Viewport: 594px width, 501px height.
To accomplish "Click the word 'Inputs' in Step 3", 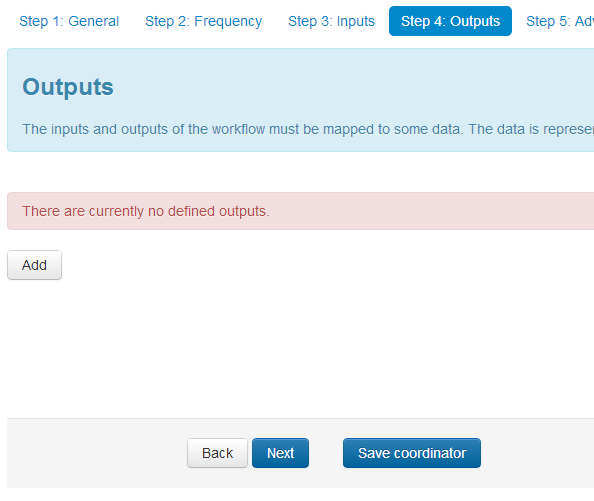I will [x=356, y=21].
